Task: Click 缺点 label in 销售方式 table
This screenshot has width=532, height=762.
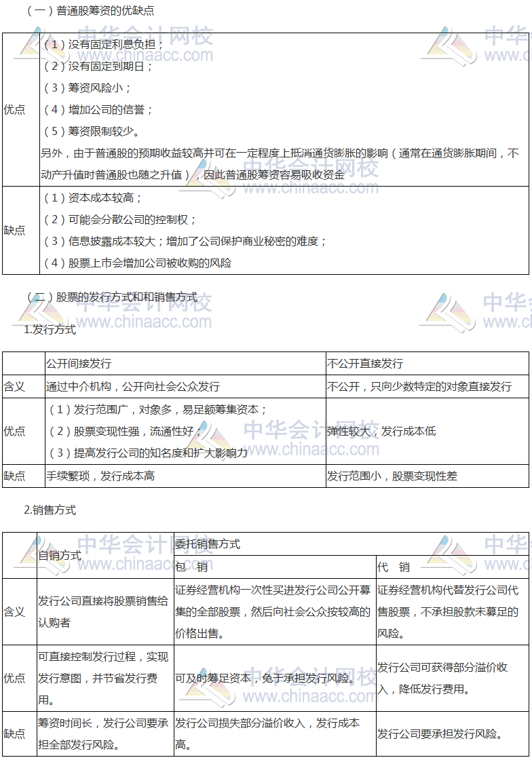Action: pos(14,734)
